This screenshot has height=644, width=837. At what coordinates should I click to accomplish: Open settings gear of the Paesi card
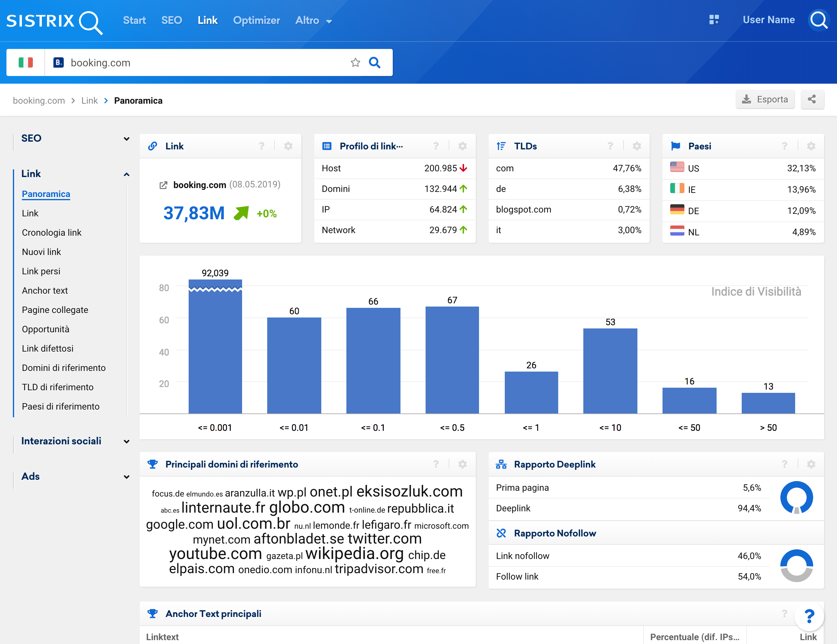(811, 146)
